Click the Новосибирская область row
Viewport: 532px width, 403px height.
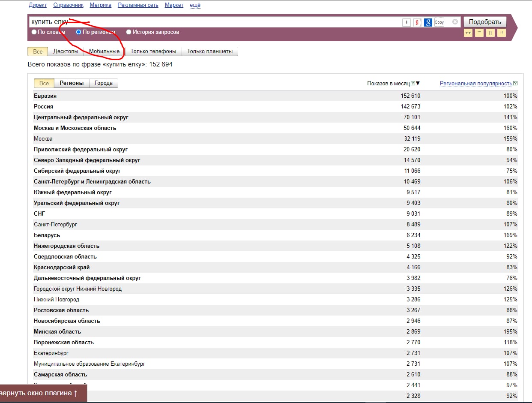tap(275, 321)
